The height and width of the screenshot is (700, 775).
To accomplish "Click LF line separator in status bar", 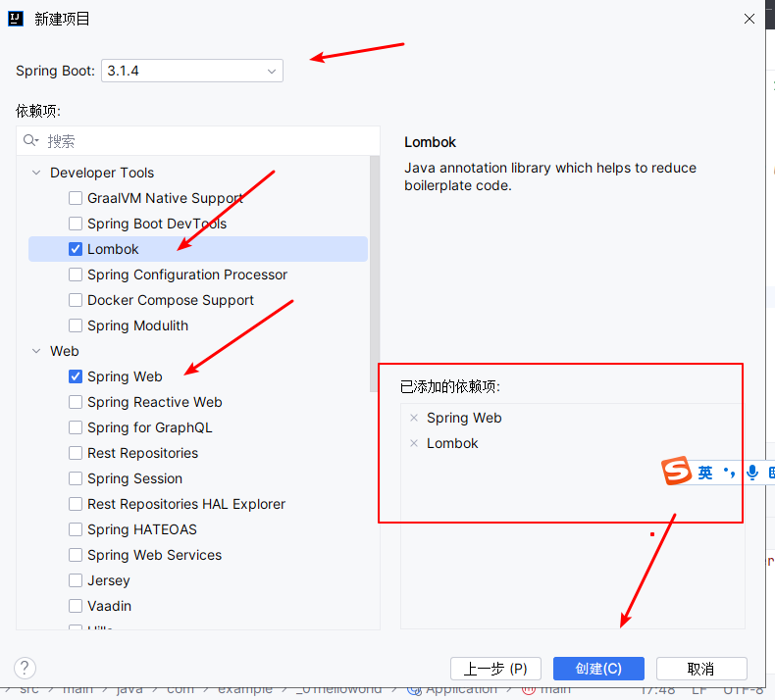I will click(698, 690).
